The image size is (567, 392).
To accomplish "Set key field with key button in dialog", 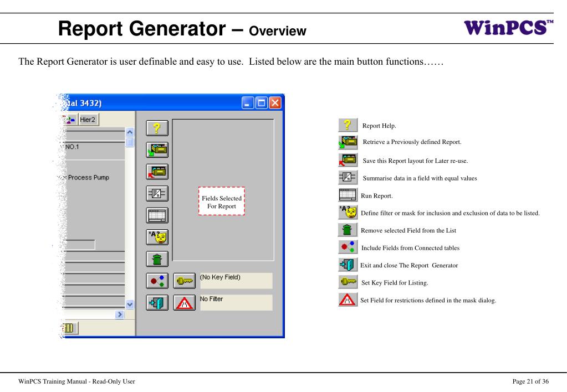I will pos(185,281).
